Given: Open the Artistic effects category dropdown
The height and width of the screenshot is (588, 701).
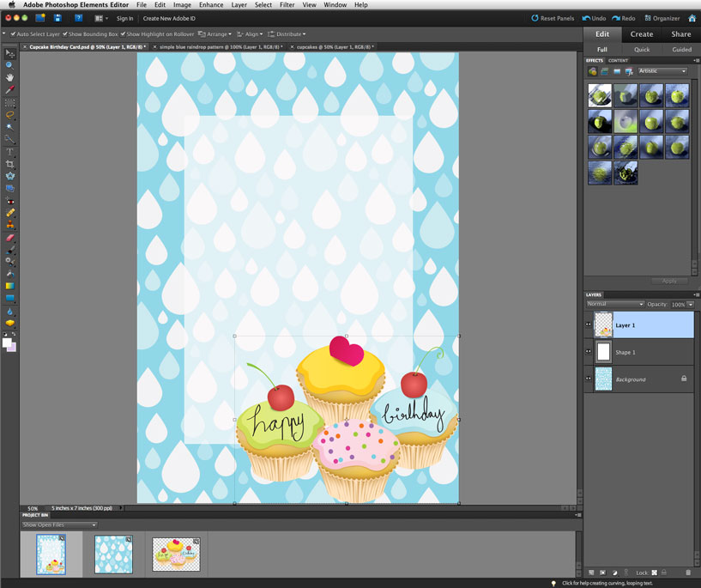Looking at the screenshot, I should click(x=662, y=71).
